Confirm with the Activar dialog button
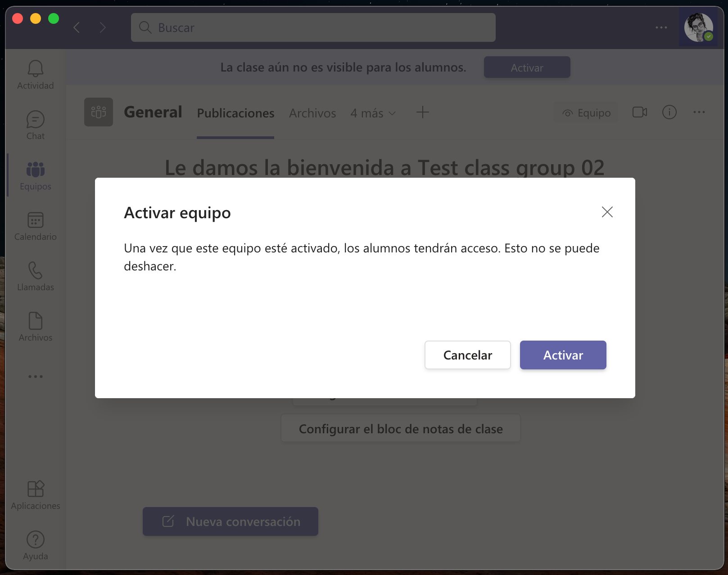728x575 pixels. coord(563,355)
